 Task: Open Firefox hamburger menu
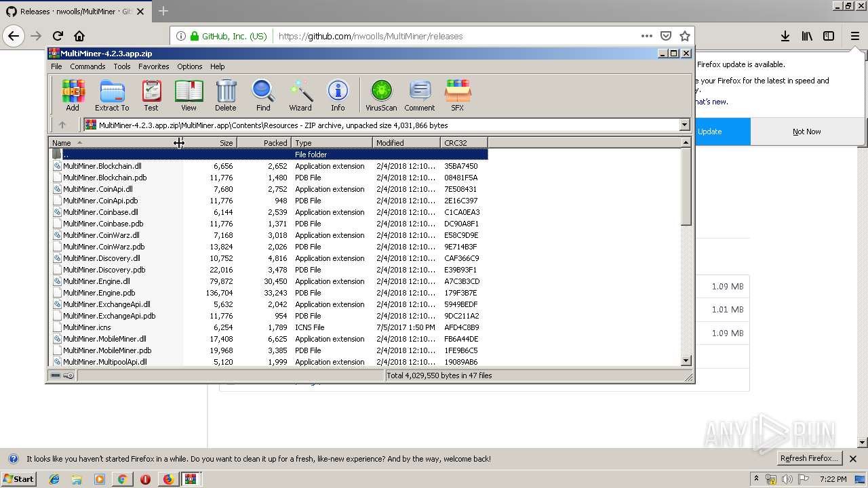[854, 36]
